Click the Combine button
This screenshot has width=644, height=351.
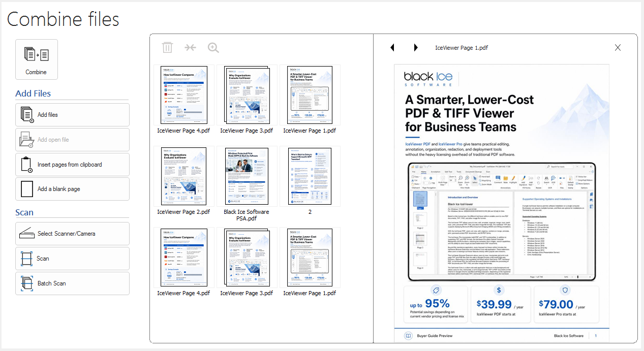click(x=37, y=59)
